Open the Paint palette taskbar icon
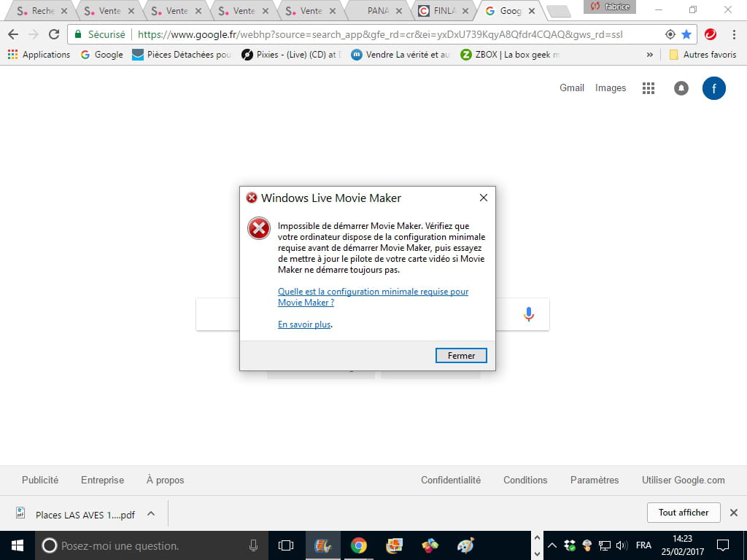The width and height of the screenshot is (747, 560). point(465,545)
